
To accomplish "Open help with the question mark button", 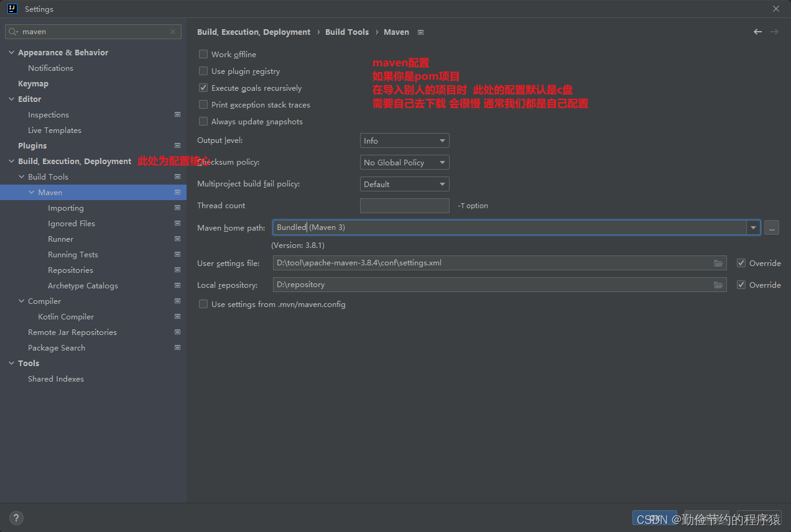I will [x=17, y=518].
